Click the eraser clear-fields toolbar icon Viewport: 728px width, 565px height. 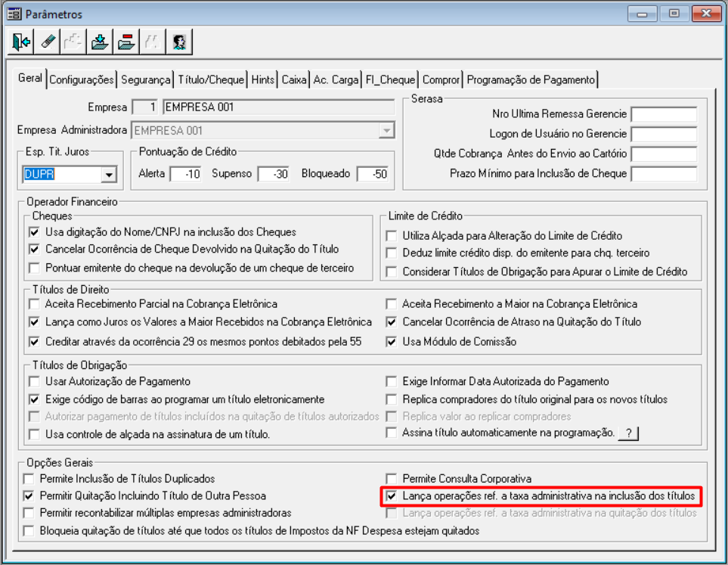48,42
